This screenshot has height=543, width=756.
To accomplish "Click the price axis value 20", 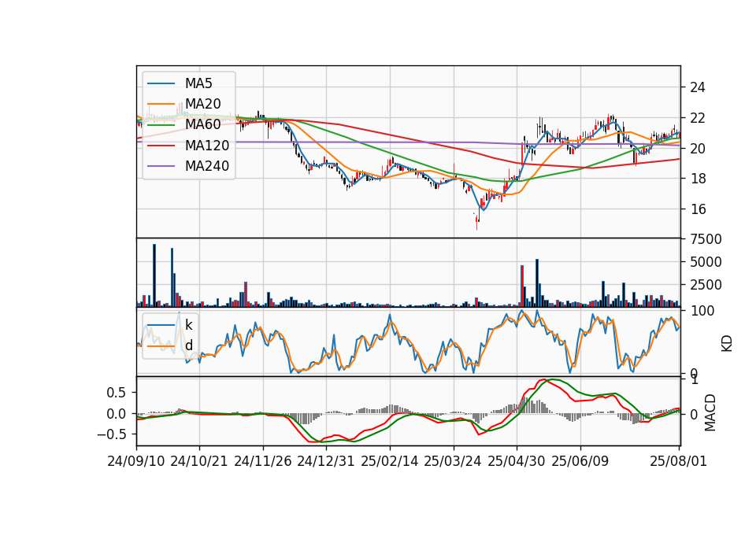I will (698, 149).
